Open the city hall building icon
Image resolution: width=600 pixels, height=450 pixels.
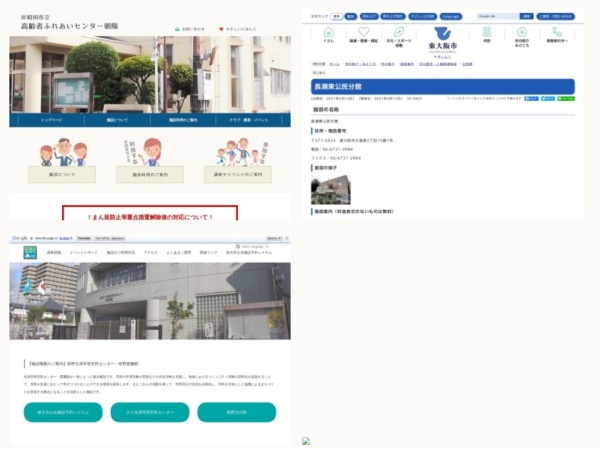click(487, 31)
